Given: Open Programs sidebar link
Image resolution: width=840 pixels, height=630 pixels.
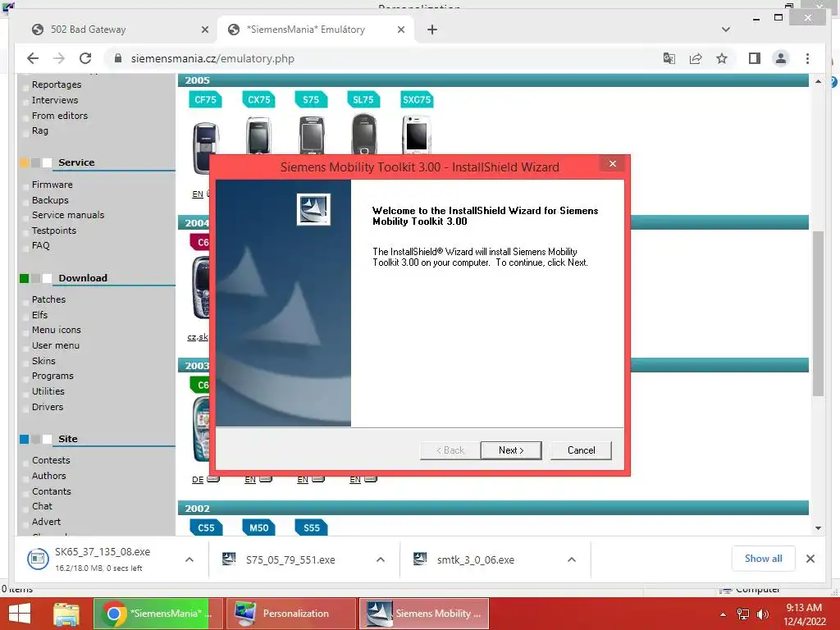Looking at the screenshot, I should (x=52, y=376).
